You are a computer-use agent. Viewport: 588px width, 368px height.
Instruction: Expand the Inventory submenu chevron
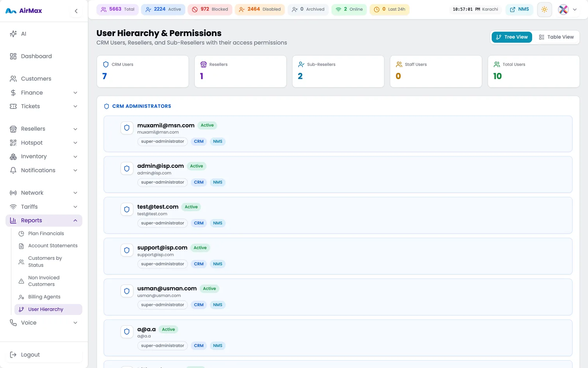(75, 157)
